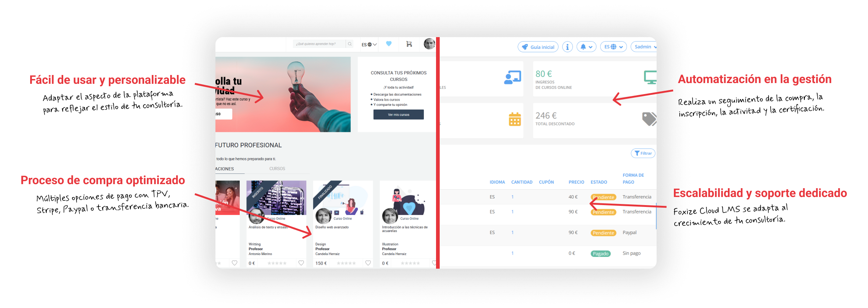Click Candela Herraiz avatar on the acuarelas course

pos(390,216)
